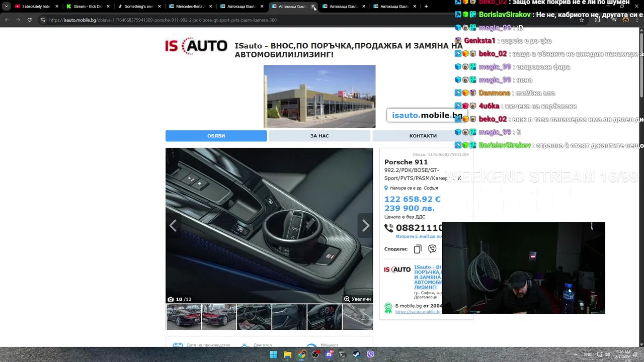Click the isauto.mobile.bg badge

(427, 115)
